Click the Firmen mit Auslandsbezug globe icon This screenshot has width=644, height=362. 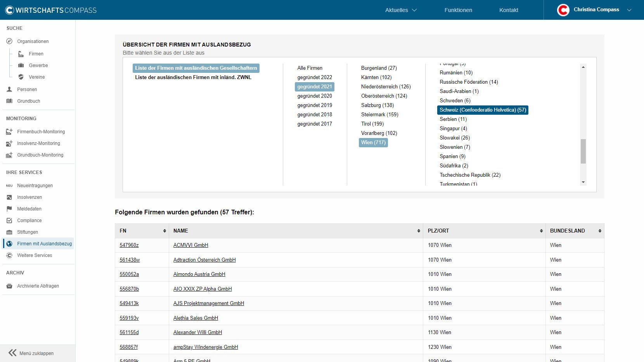pos(9,244)
